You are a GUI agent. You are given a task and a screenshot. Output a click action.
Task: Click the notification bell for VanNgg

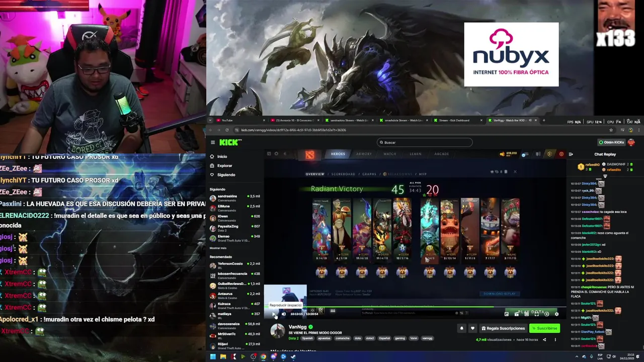[x=461, y=328]
